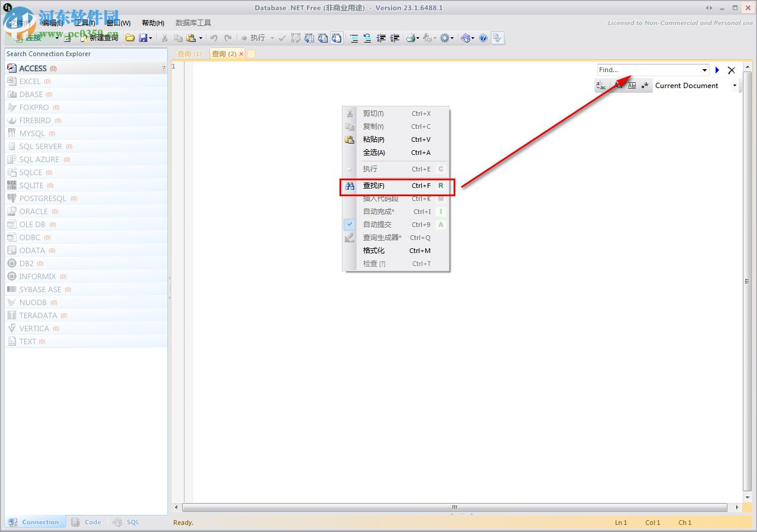Open the 数据库工具 menu
The width and height of the screenshot is (757, 532).
[193, 23]
